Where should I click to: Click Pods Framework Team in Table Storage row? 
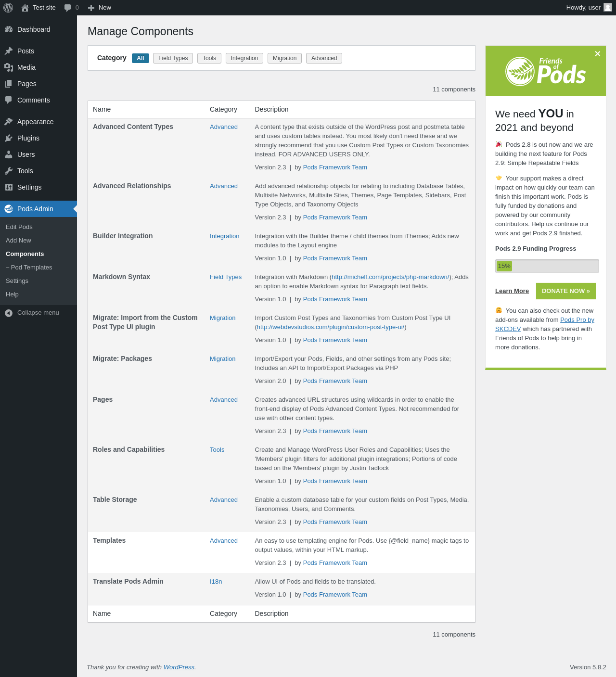pyautogui.click(x=335, y=522)
